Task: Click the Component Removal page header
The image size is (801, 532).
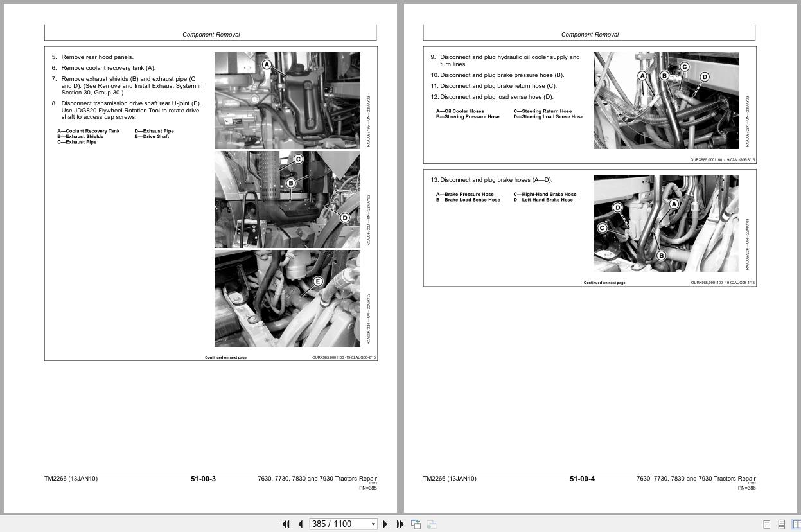Action: coord(211,35)
